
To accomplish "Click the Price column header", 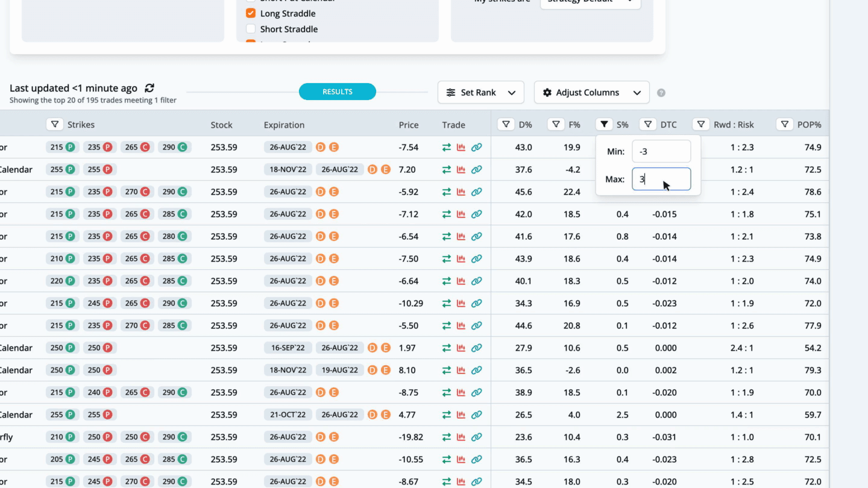I will (x=409, y=125).
